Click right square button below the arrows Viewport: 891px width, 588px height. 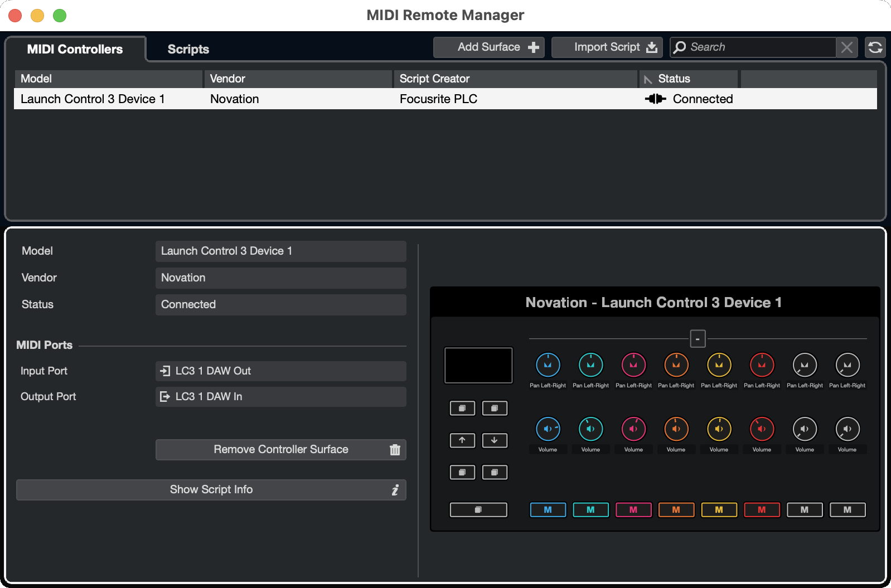(x=495, y=473)
